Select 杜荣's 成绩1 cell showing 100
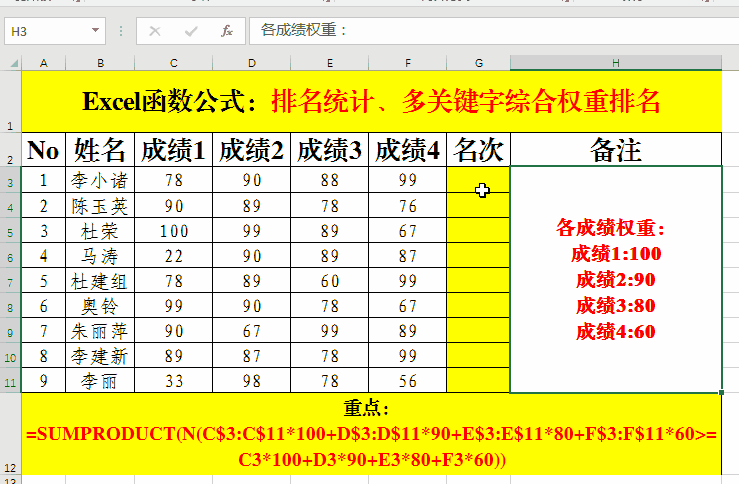This screenshot has height=484, width=739. [174, 230]
